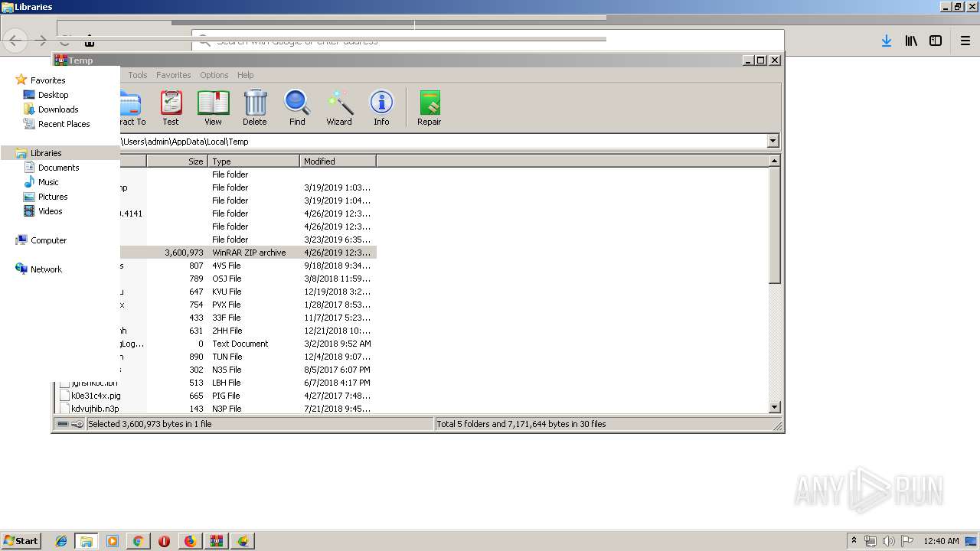Open the WinRAR Wizard tool
Screen dimensions: 980x551
339,108
